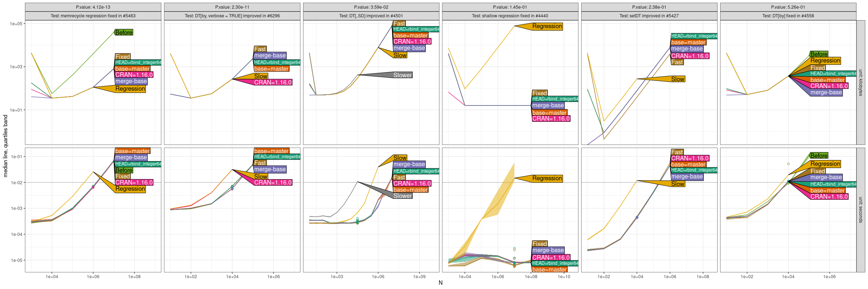Select the 'P.value: 1.45e-01' header
The image size is (868, 289).
pyautogui.click(x=510, y=7)
